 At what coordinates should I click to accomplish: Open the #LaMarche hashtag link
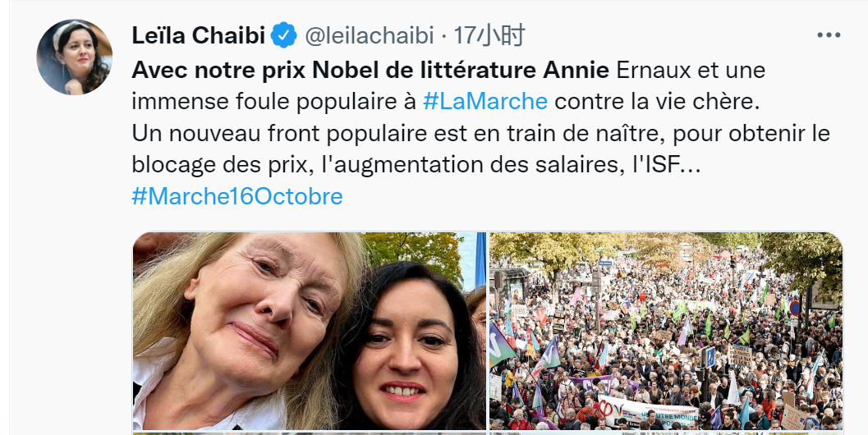485,101
